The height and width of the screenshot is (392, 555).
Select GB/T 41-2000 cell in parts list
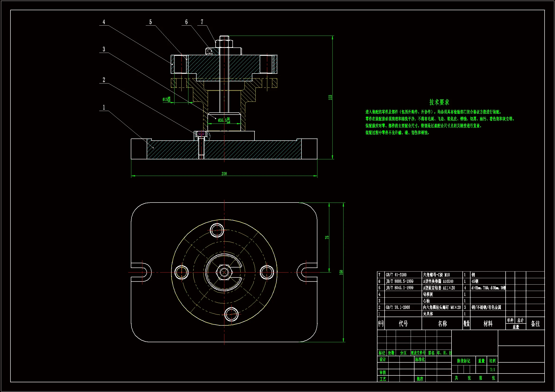click(396, 275)
